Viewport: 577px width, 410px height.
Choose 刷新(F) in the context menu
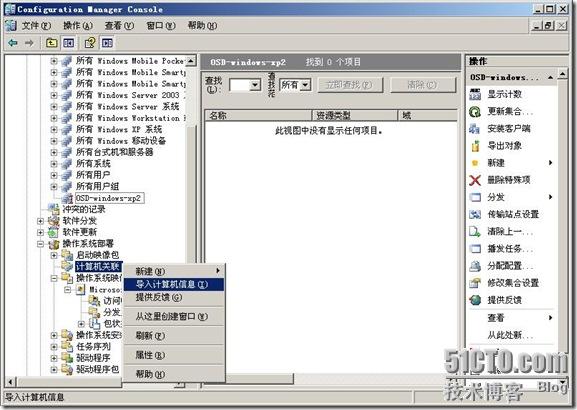coord(174,335)
